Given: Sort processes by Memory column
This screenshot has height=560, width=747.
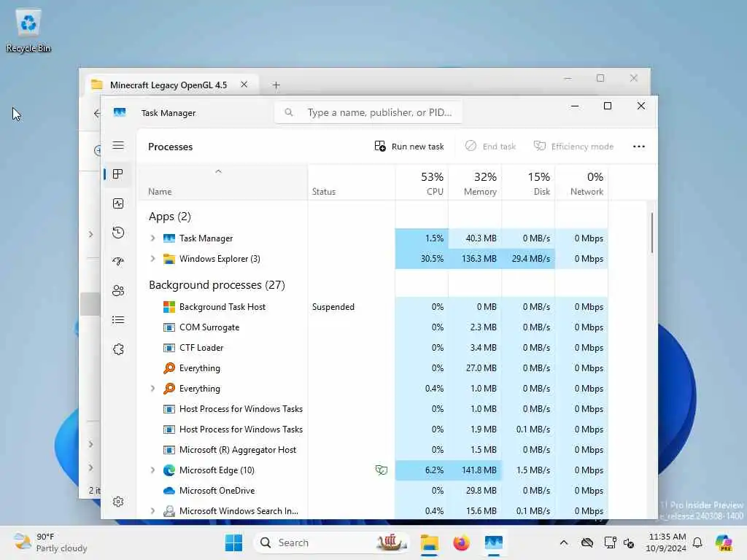Looking at the screenshot, I should click(475, 183).
